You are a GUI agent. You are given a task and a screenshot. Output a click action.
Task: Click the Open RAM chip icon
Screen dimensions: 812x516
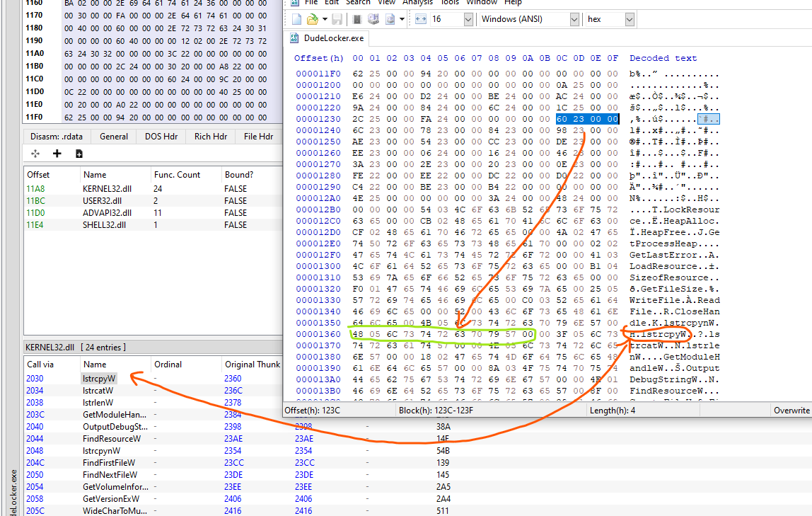point(356,19)
